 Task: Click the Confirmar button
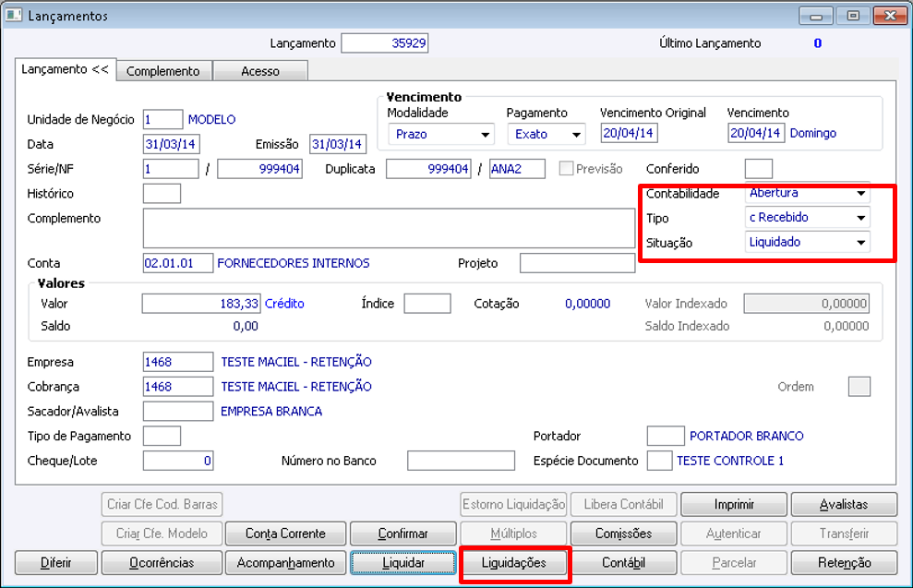pos(402,534)
